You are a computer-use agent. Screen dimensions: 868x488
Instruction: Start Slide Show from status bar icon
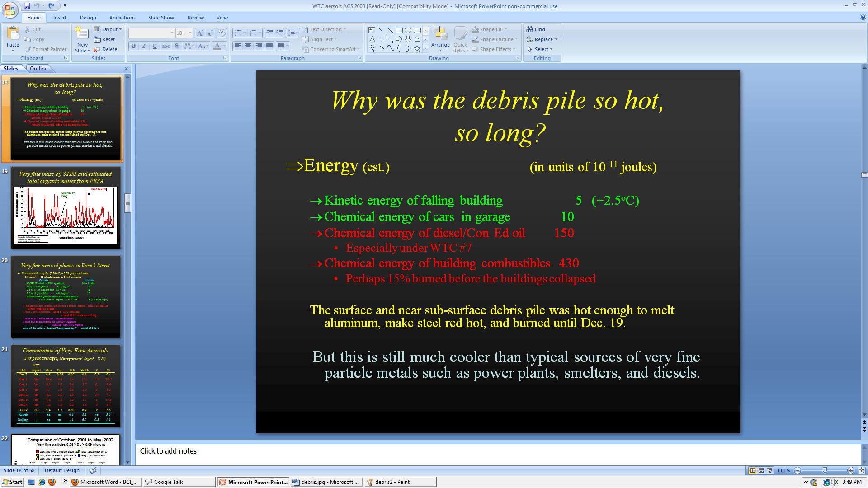769,470
